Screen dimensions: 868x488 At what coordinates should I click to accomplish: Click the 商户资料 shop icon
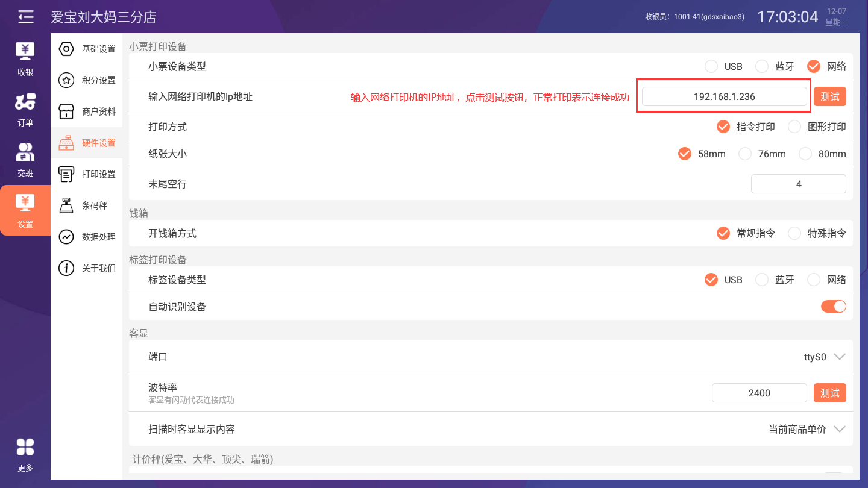click(66, 111)
